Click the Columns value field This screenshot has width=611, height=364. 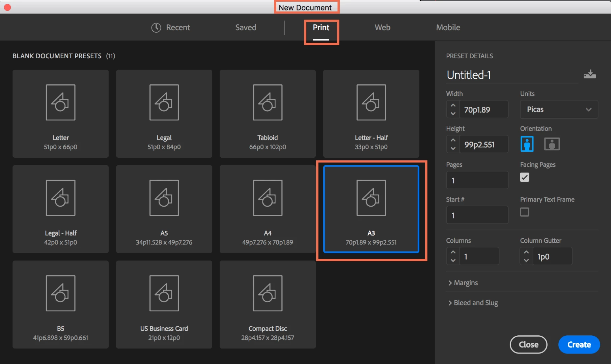click(479, 256)
